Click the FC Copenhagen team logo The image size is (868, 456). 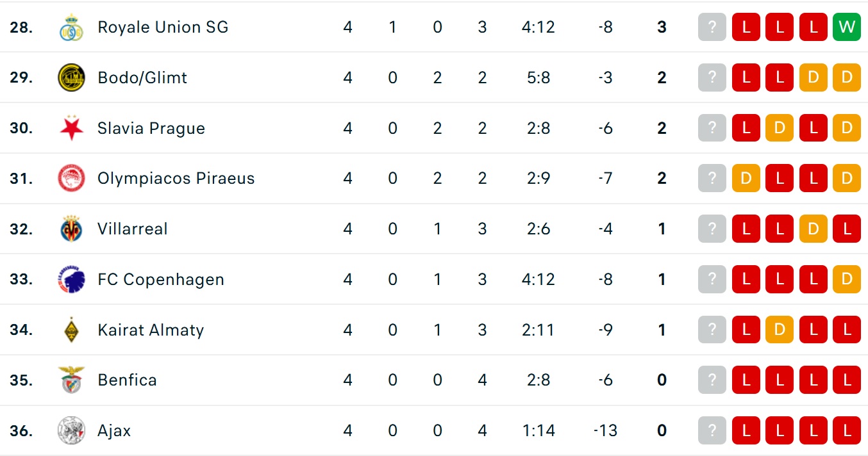point(71,280)
